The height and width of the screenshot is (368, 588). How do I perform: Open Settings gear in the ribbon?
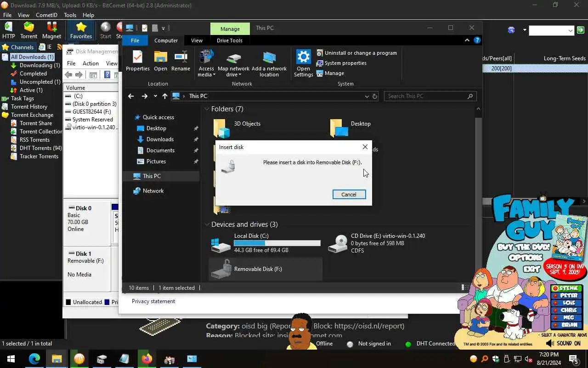click(303, 64)
